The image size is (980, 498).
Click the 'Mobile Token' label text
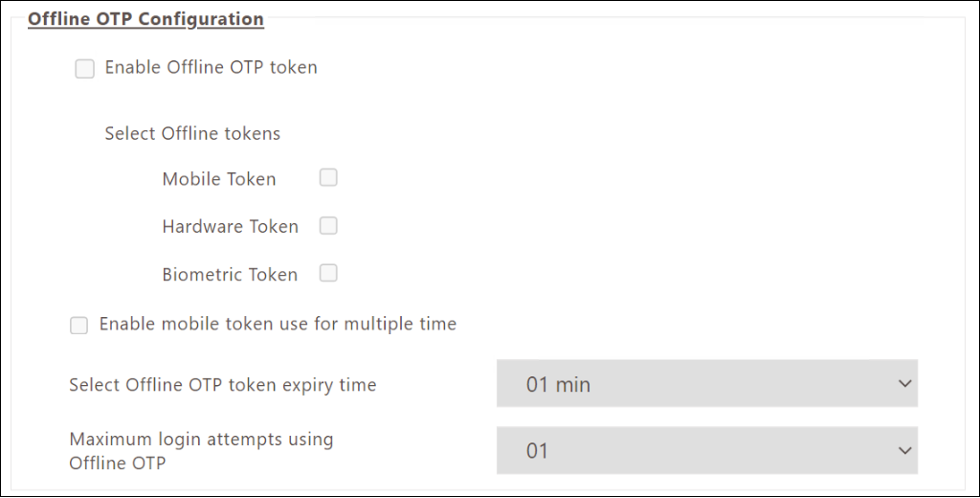[x=219, y=179]
